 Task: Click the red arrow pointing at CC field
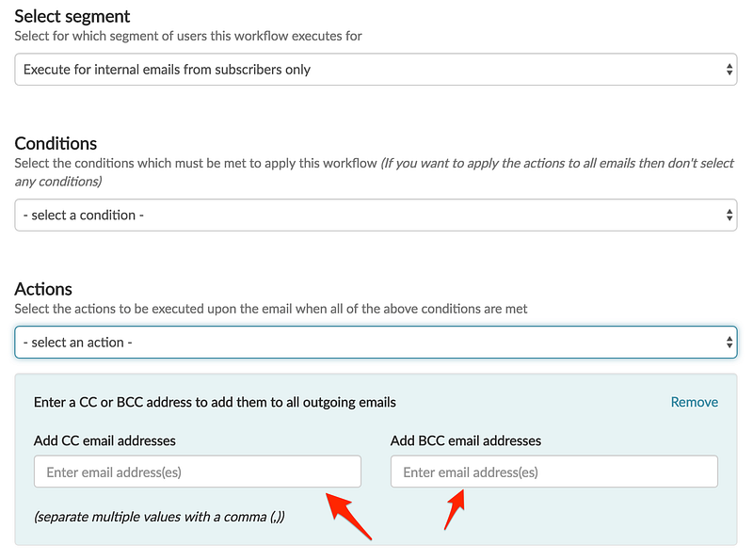(x=348, y=516)
